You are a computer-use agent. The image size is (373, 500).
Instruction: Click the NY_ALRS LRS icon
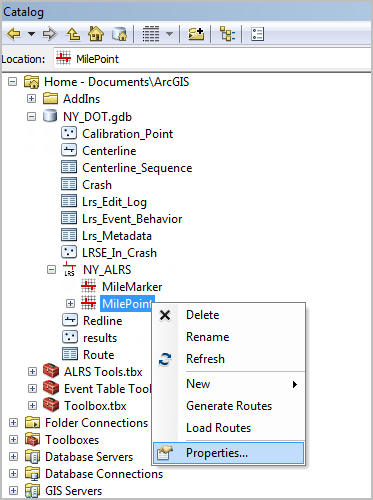pyautogui.click(x=69, y=269)
